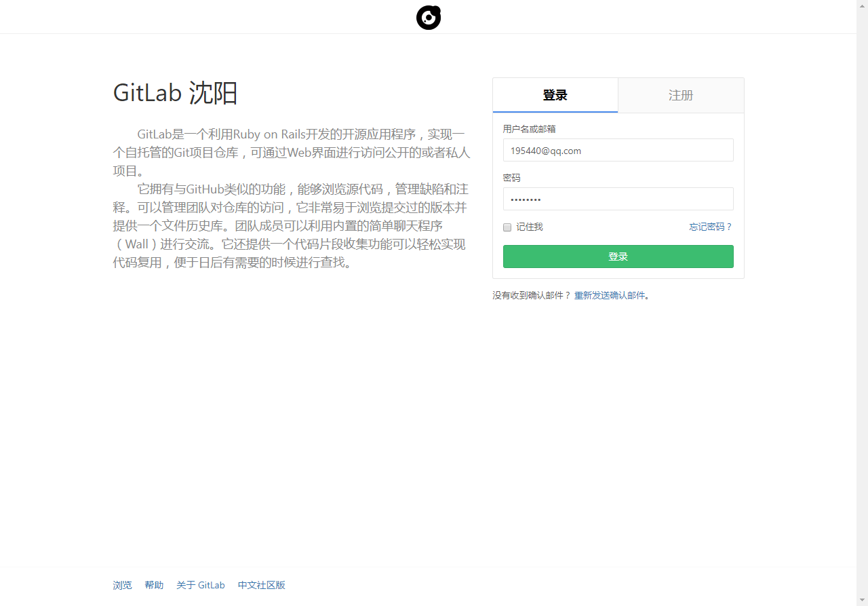Click the vertical page scrollbar
Screen dimensions: 868x606
pos(863,303)
